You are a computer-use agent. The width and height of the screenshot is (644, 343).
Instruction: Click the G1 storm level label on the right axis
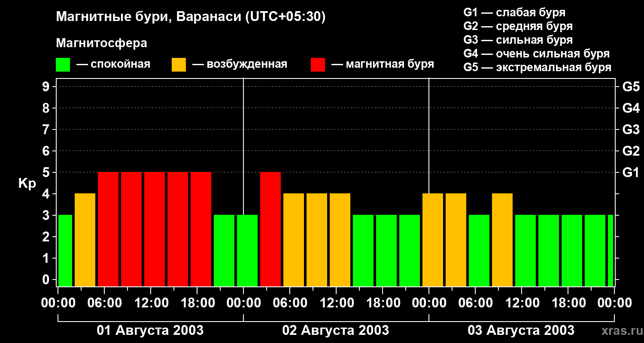point(631,172)
